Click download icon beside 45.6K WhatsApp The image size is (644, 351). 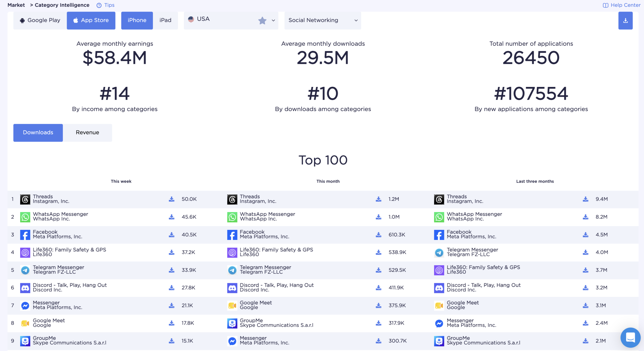pyautogui.click(x=172, y=217)
